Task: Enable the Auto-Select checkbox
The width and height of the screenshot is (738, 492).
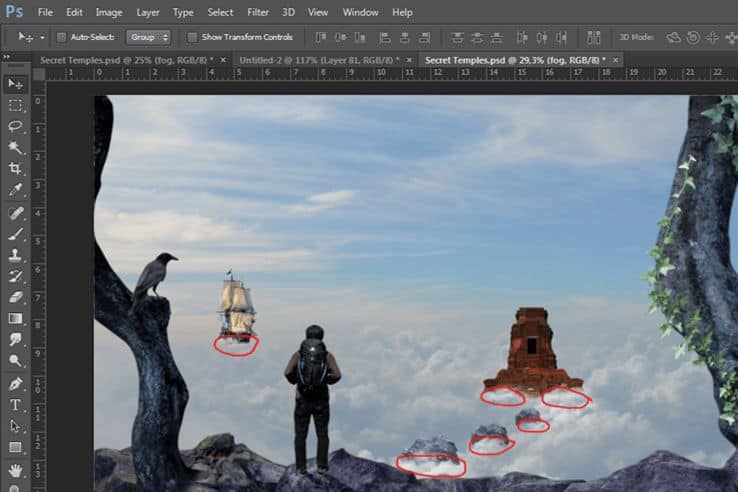Action: pos(61,37)
